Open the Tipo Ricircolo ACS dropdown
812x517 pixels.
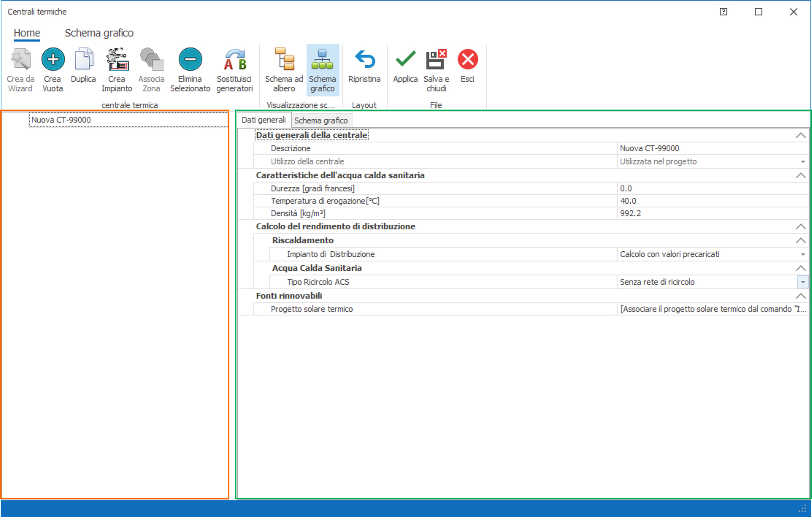pyautogui.click(x=803, y=282)
